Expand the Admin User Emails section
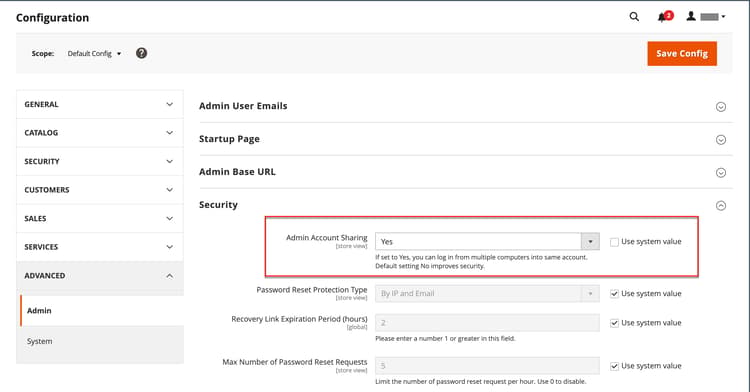Screen dimensions: 750x392 465,106
